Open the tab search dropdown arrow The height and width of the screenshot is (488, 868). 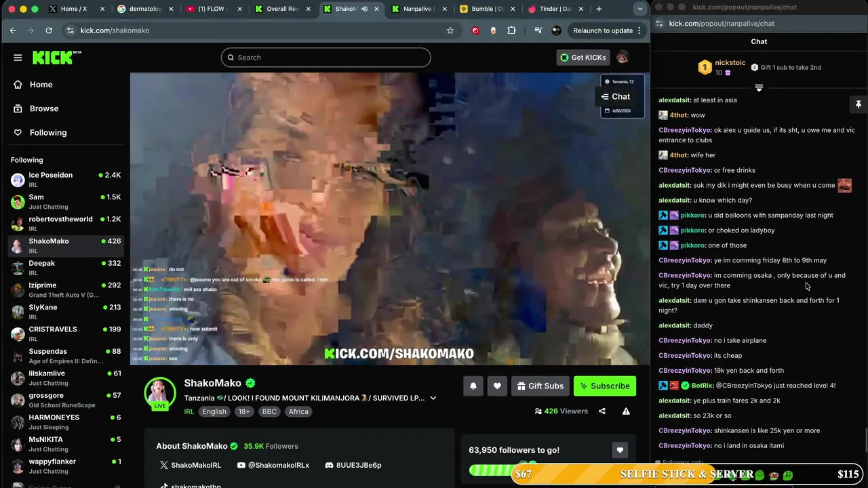[640, 9]
